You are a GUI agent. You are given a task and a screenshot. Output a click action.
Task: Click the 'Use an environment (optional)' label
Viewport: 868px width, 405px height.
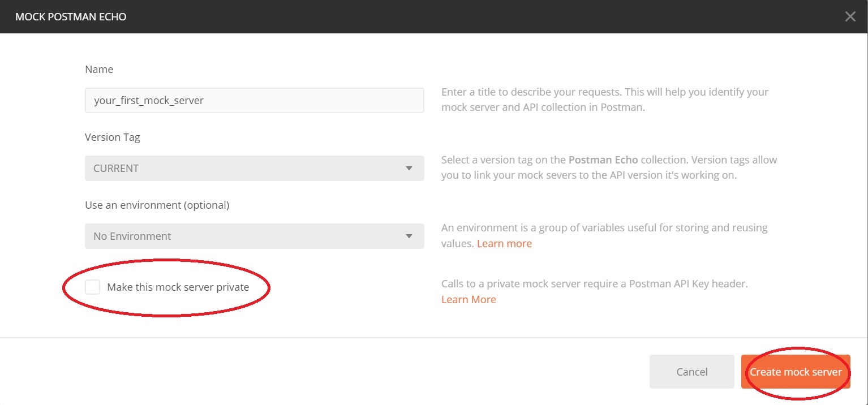157,205
